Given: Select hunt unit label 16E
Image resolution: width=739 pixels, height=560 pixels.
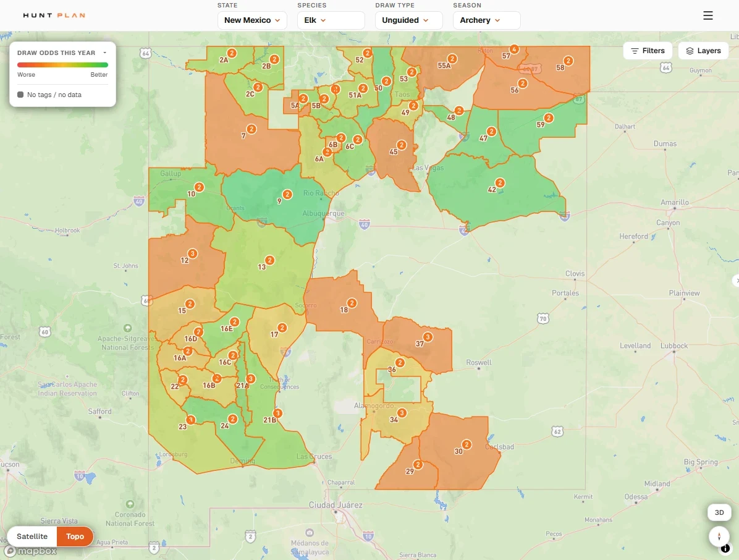Looking at the screenshot, I should [227, 329].
